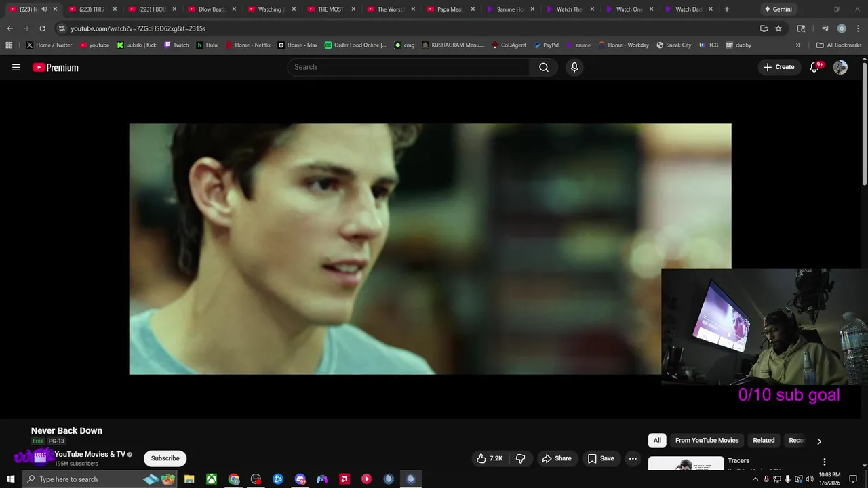Open YouTube Movies & TV channel

[90, 455]
